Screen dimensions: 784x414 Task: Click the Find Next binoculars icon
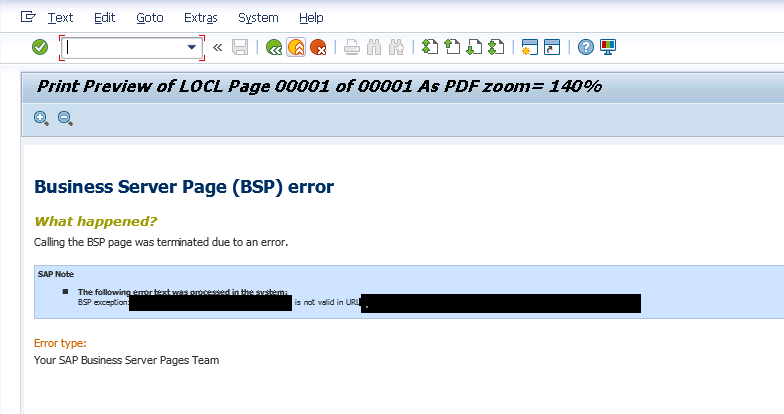coord(396,48)
